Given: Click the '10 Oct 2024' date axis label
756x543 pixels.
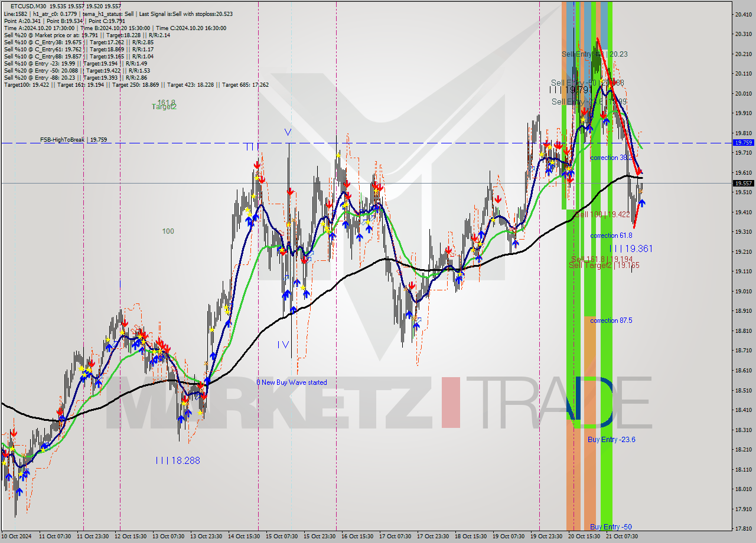Looking at the screenshot, I should (17, 537).
